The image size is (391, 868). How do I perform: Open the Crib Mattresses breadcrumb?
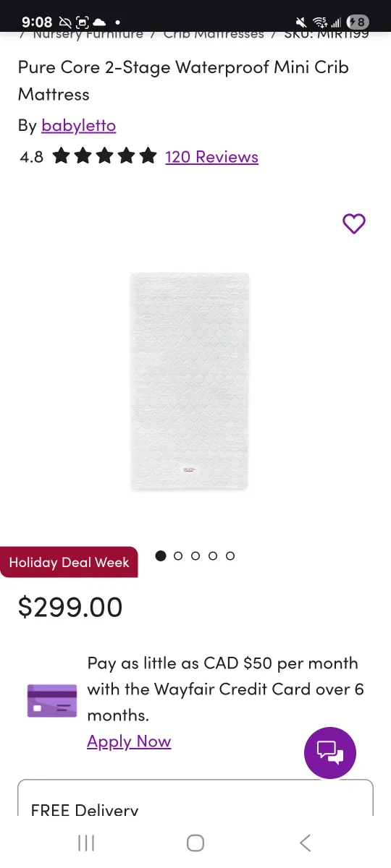pyautogui.click(x=214, y=34)
